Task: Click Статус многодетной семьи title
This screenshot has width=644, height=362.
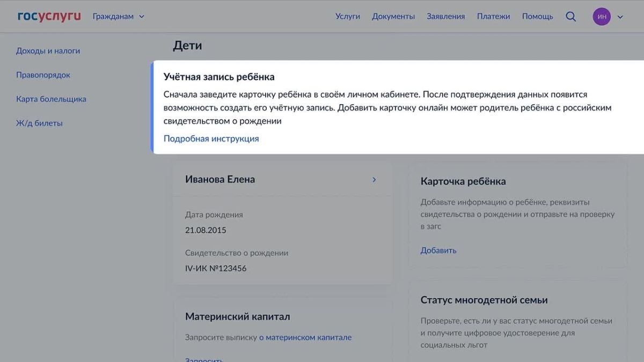Action: 484,300
